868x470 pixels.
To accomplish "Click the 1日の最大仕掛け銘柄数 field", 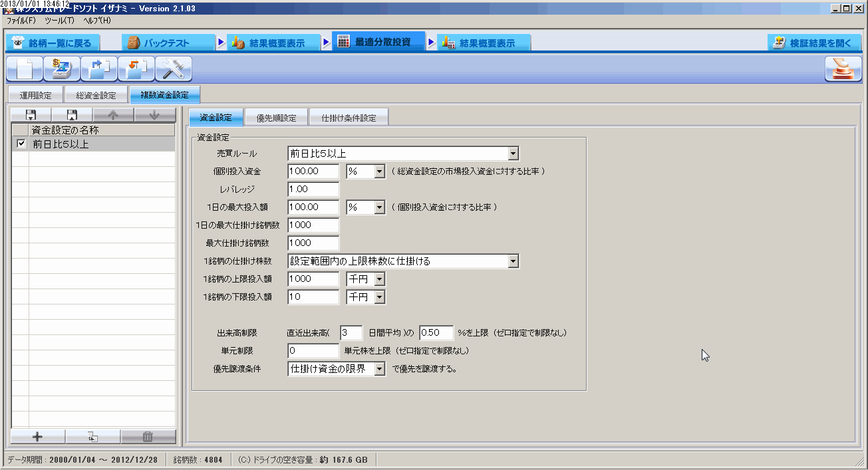I will click(313, 225).
